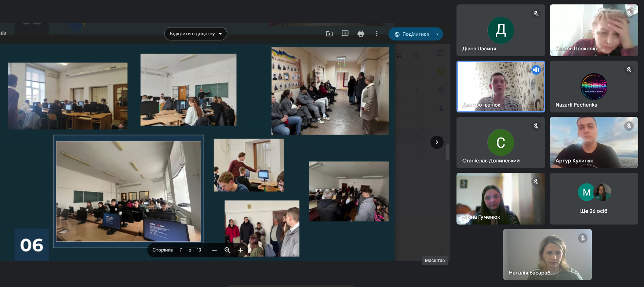Click the add comment icon
This screenshot has height=287, width=644.
pyautogui.click(x=345, y=34)
